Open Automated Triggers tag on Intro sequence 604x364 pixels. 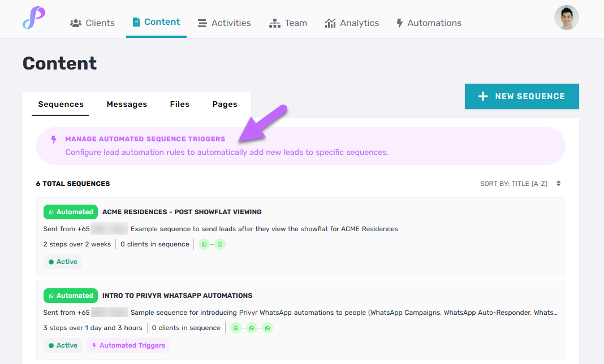click(x=128, y=345)
